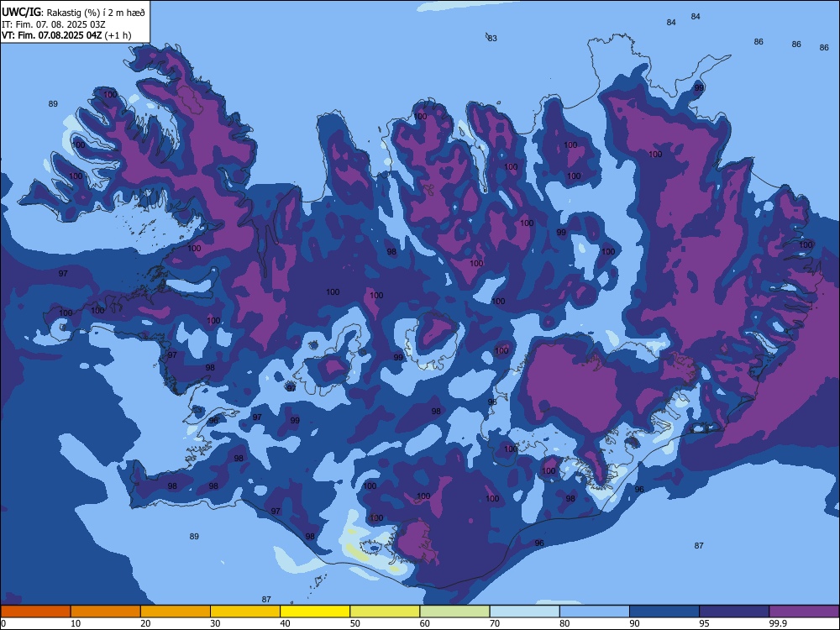Click the '83' humidity value on the map
Image resolution: width=840 pixels, height=630 pixels.
tap(491, 39)
